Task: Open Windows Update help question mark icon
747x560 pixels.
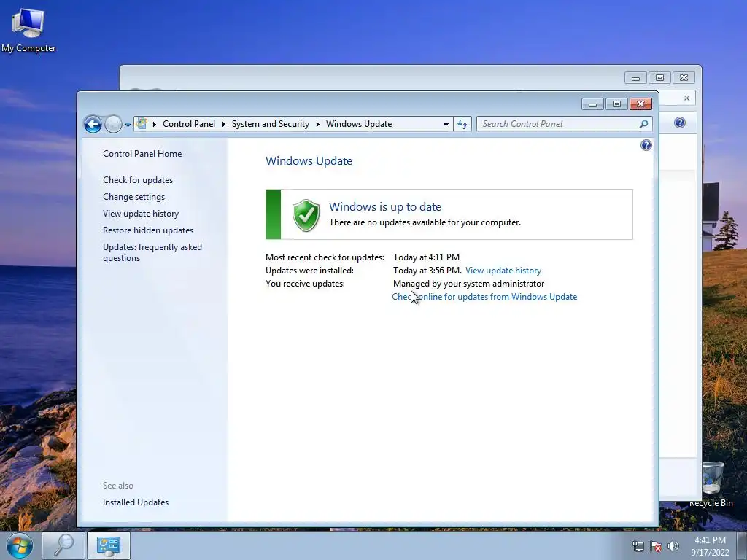Action: pos(646,145)
